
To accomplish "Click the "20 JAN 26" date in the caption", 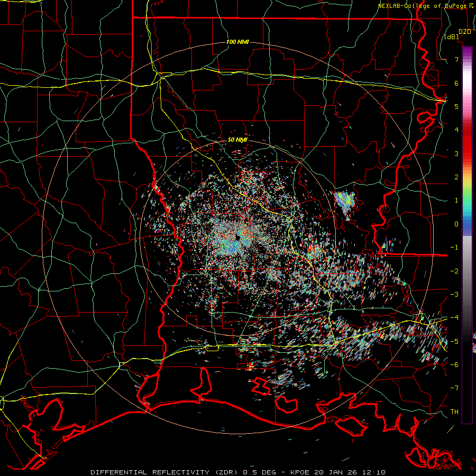I will 335,472.
